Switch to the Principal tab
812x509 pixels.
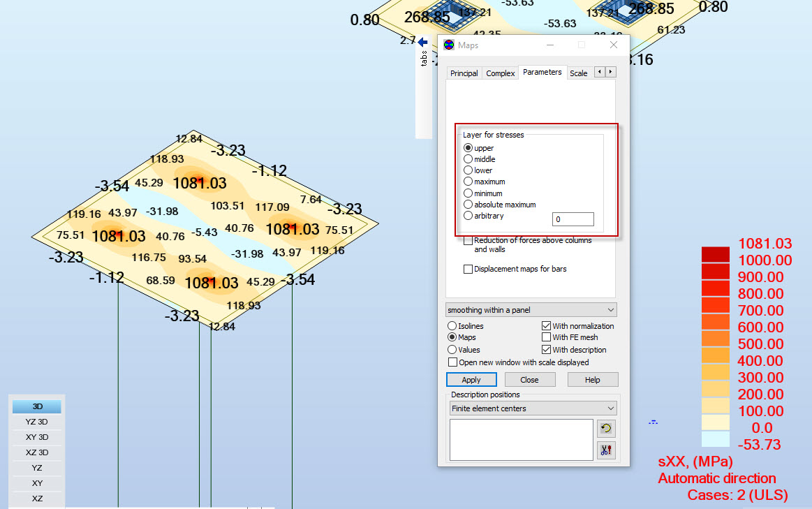coord(464,73)
